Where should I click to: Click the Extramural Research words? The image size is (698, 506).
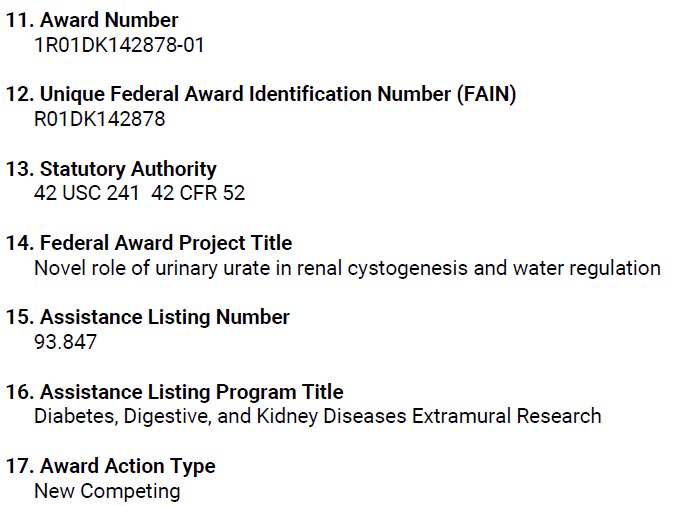[x=507, y=416]
